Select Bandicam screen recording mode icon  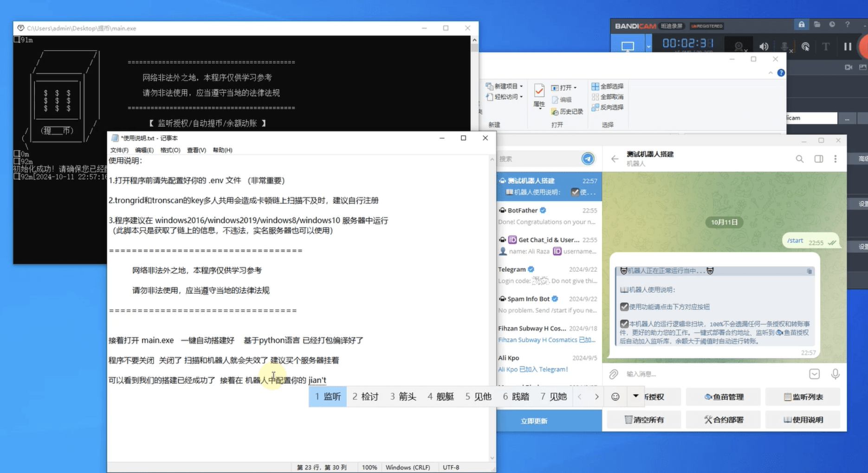click(x=628, y=45)
